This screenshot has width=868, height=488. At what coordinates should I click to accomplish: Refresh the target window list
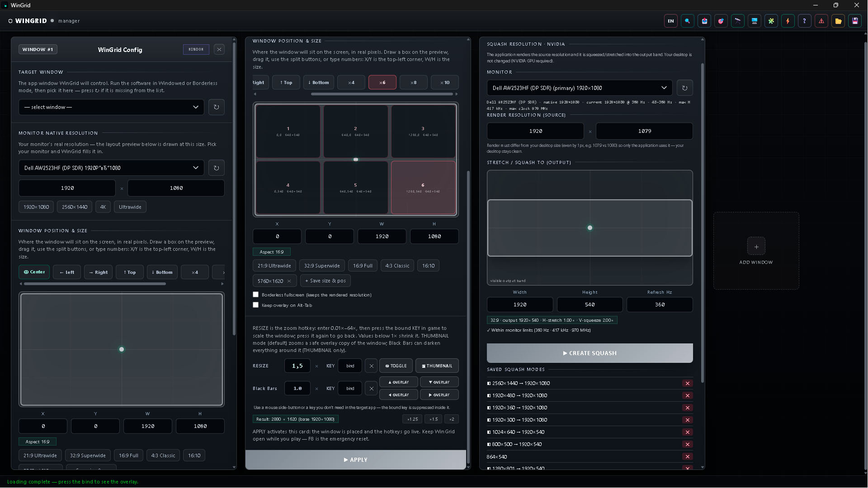pyautogui.click(x=216, y=107)
